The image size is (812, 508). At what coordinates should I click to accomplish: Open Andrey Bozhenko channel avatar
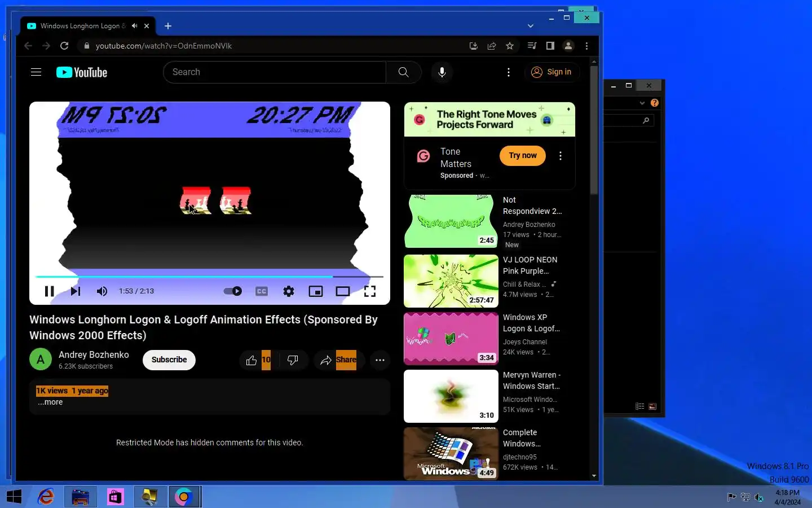[x=41, y=360]
